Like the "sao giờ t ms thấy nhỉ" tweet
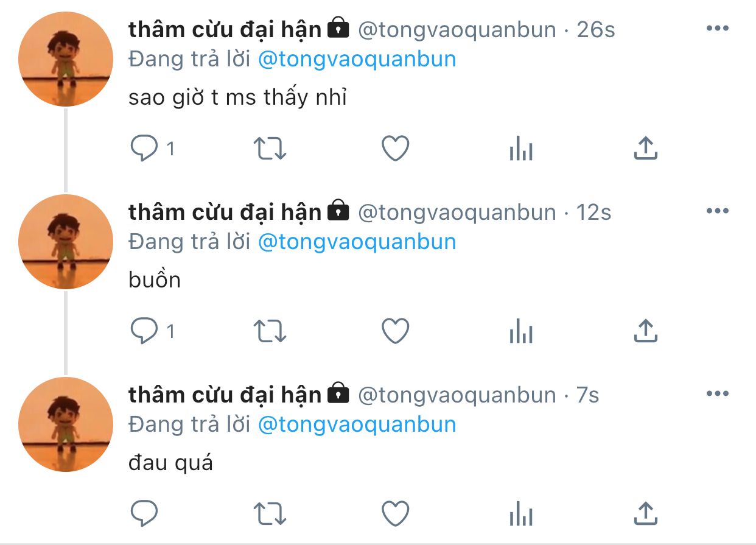The image size is (756, 545). click(x=396, y=149)
